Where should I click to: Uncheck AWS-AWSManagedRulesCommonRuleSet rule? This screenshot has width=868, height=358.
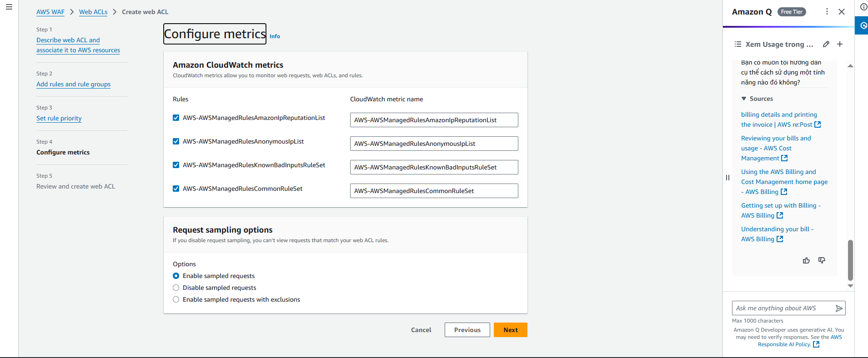(176, 189)
